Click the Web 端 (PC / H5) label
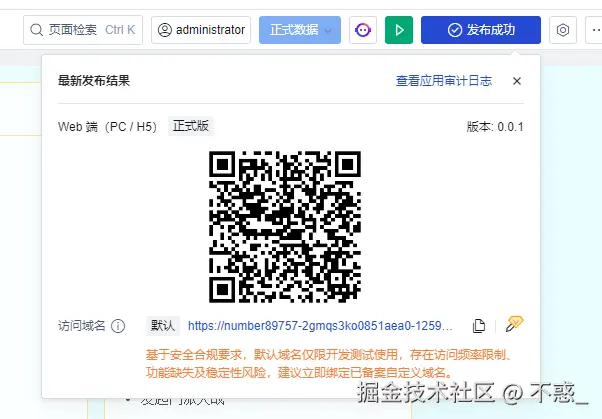The image size is (602, 419). [108, 127]
